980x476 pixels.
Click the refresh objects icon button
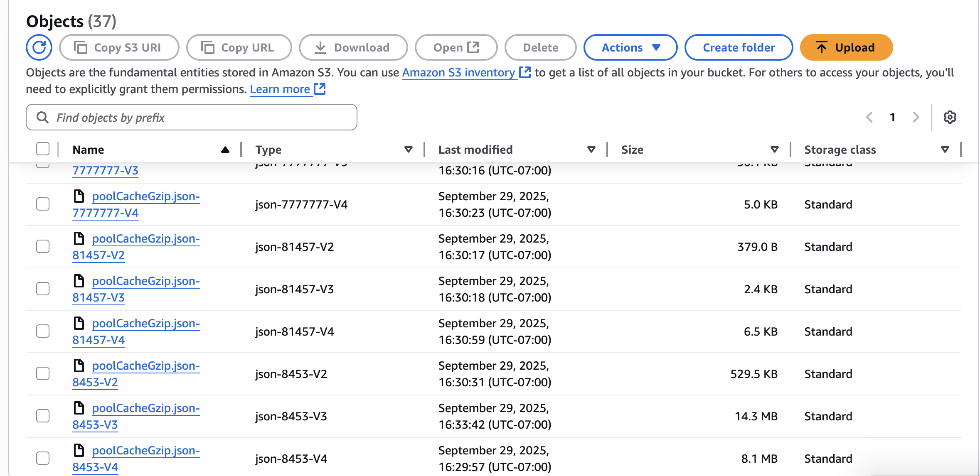click(x=39, y=47)
